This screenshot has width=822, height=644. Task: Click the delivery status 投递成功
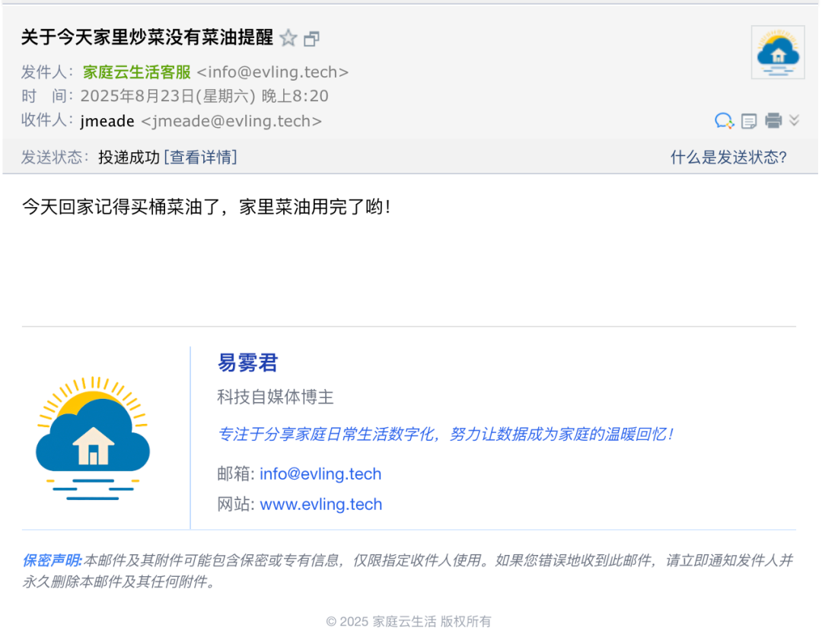click(x=129, y=157)
